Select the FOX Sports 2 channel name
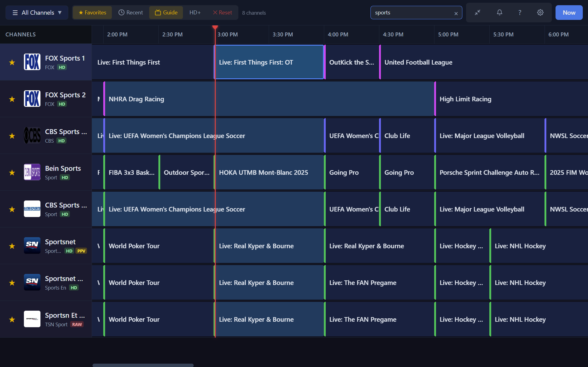The height and width of the screenshot is (367, 588). point(65,95)
